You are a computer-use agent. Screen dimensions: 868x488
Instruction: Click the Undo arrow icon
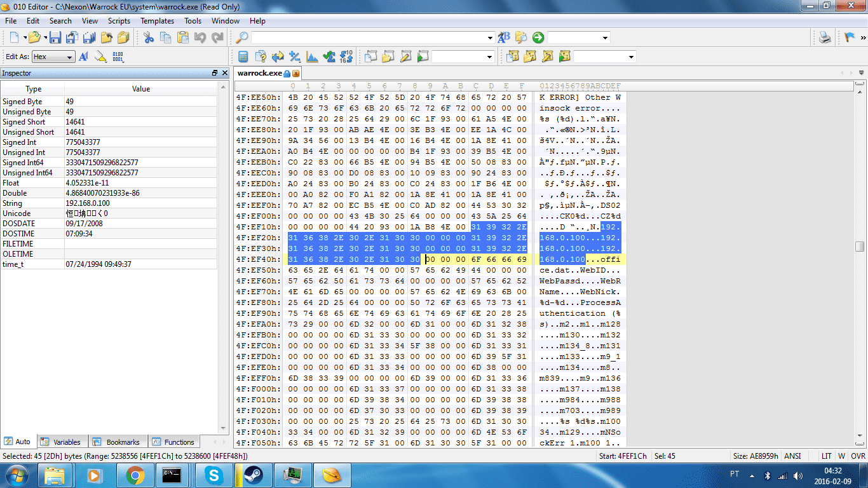point(200,37)
